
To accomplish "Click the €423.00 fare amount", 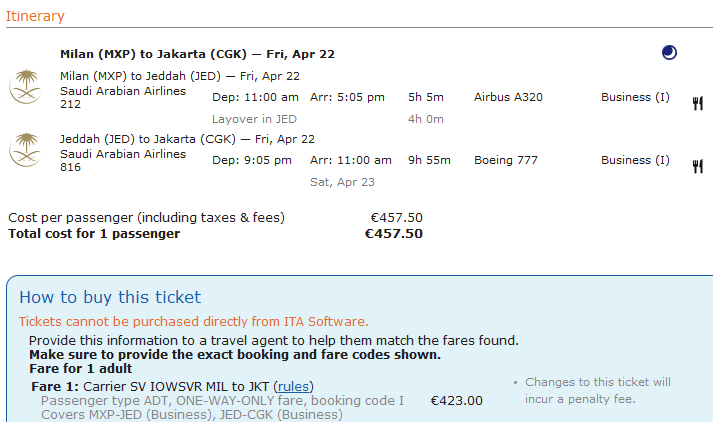I will [456, 400].
